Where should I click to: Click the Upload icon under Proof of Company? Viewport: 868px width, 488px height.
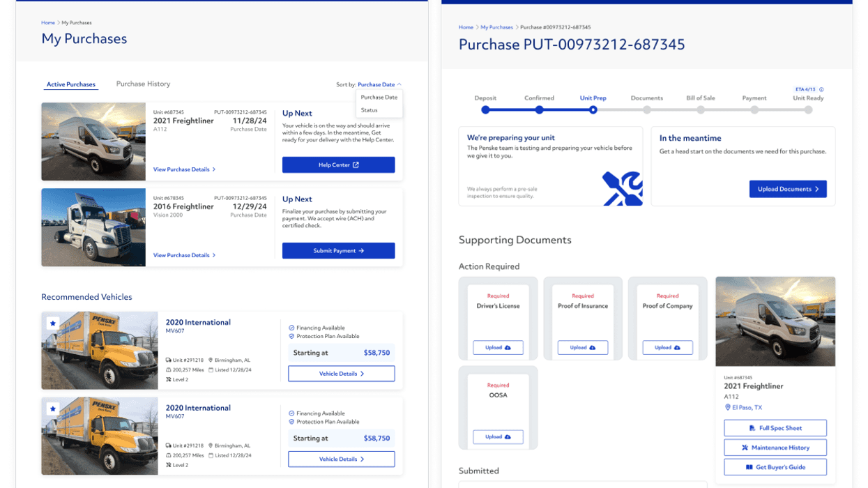point(677,347)
